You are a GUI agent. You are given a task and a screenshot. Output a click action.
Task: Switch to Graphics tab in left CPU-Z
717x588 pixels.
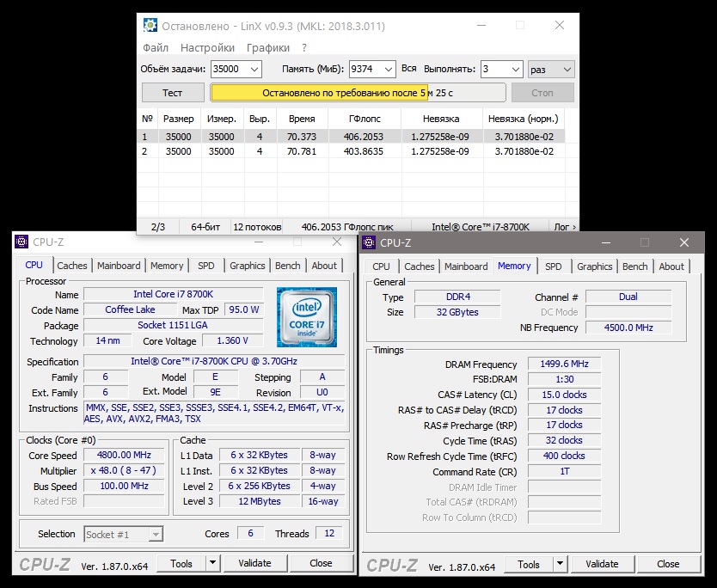[x=247, y=266]
